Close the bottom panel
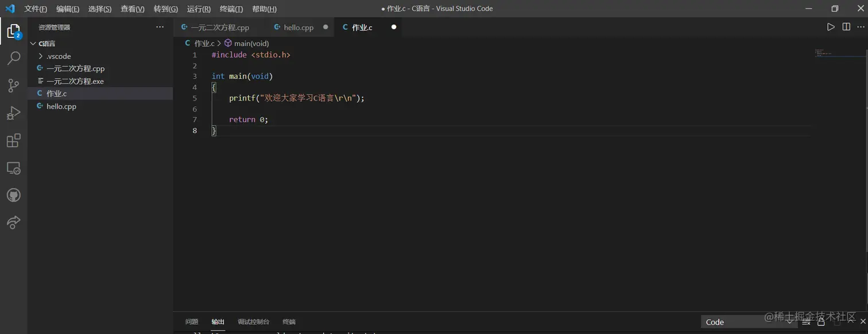This screenshot has width=868, height=334. coord(863,321)
